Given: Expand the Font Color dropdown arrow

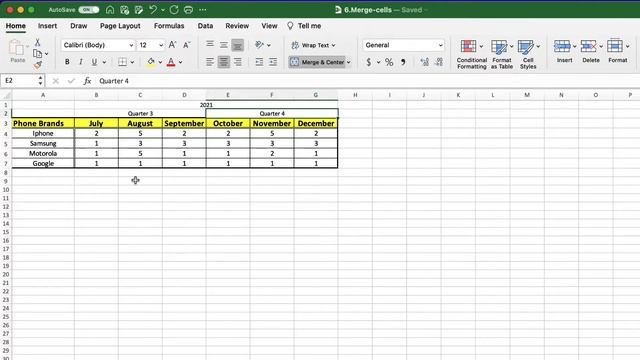Looking at the screenshot, I should tap(180, 62).
